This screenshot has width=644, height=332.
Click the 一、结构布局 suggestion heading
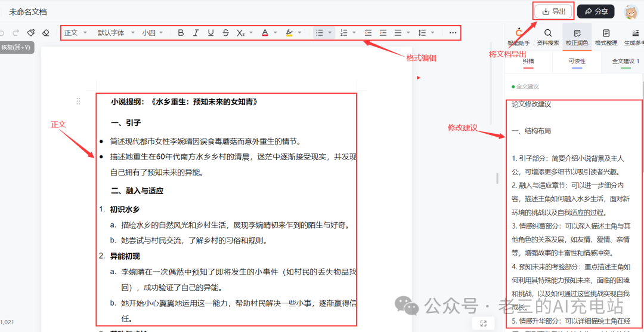(531, 131)
